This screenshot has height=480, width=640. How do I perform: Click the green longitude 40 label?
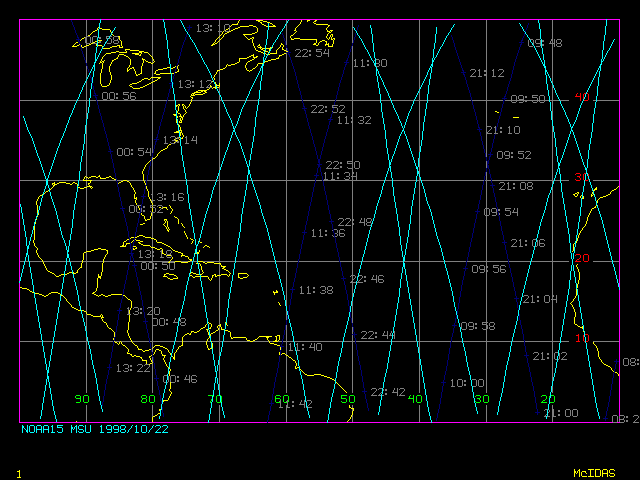click(x=415, y=399)
